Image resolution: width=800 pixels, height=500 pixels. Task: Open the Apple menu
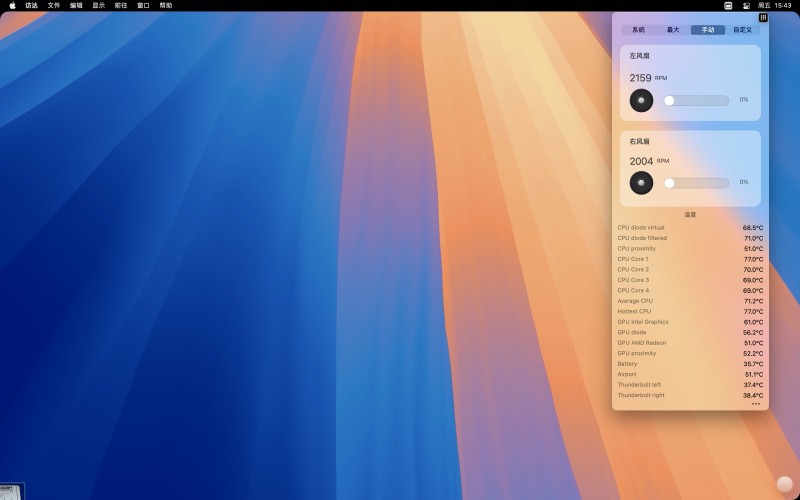tap(12, 6)
